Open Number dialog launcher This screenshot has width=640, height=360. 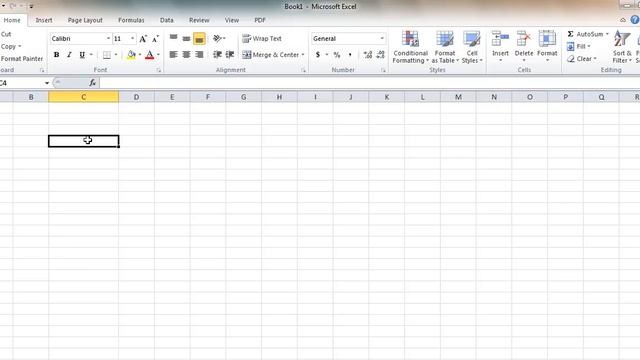click(383, 70)
